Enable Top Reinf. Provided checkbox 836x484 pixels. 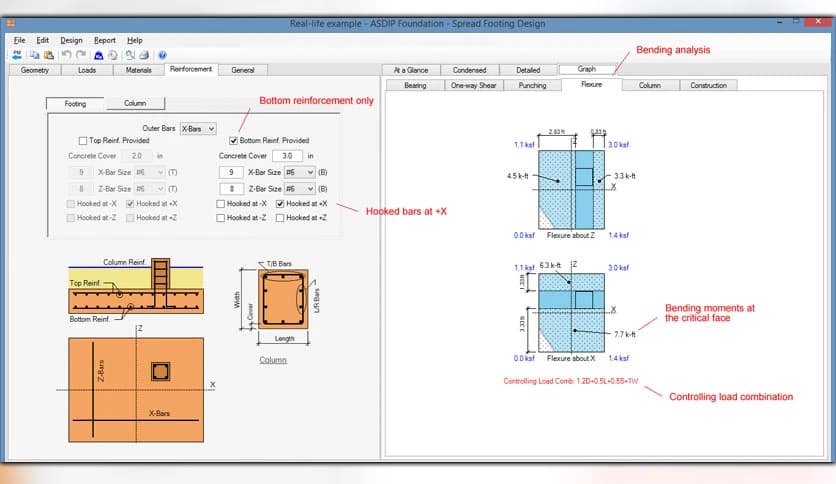coord(83,141)
